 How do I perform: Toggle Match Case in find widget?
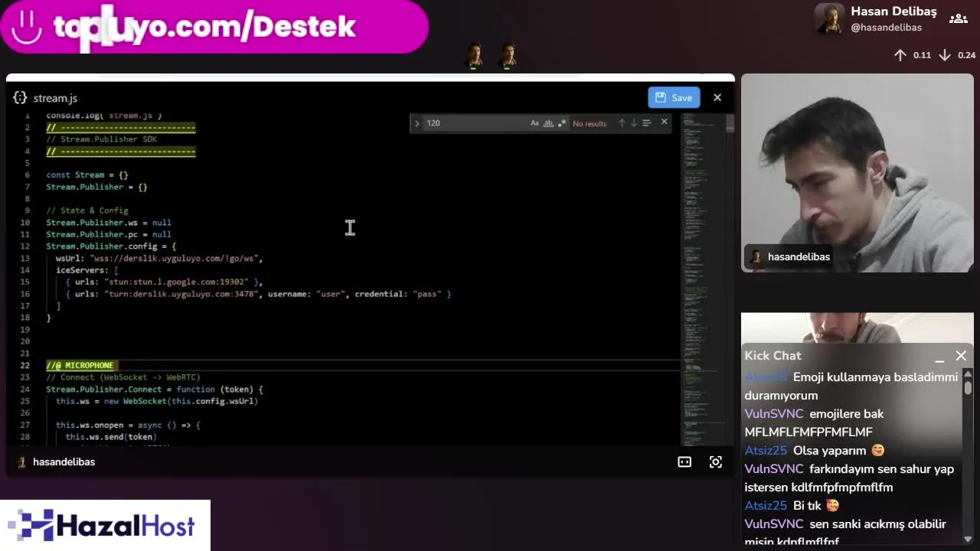click(x=534, y=123)
